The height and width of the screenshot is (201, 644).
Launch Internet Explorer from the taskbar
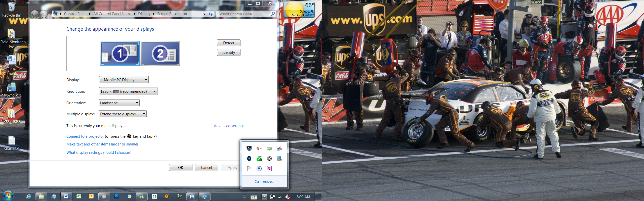tap(29, 196)
